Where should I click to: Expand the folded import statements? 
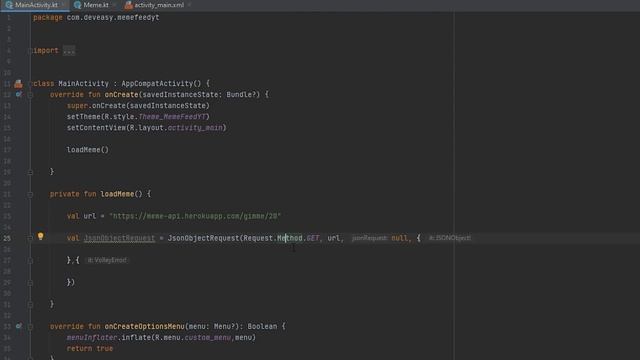pyautogui.click(x=30, y=51)
